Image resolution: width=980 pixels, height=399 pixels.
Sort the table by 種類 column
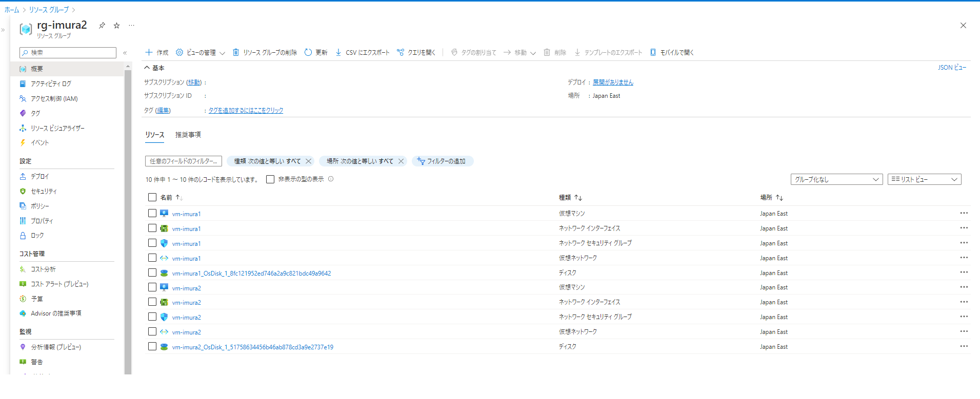pyautogui.click(x=570, y=197)
